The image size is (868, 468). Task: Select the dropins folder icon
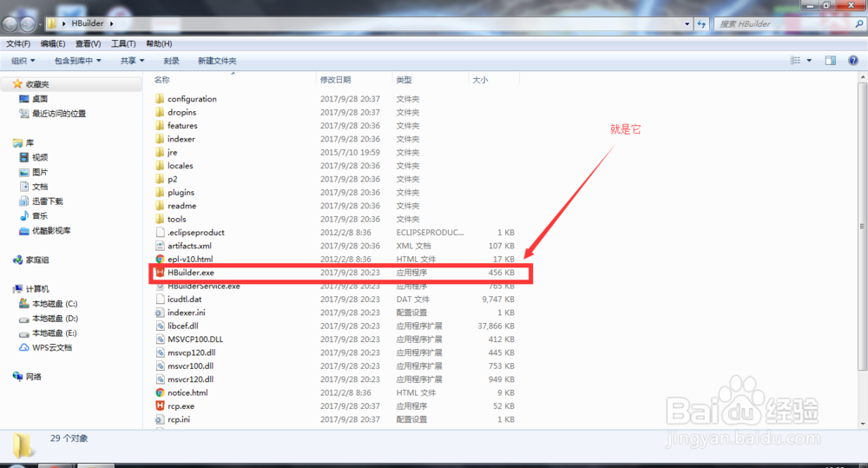[160, 112]
